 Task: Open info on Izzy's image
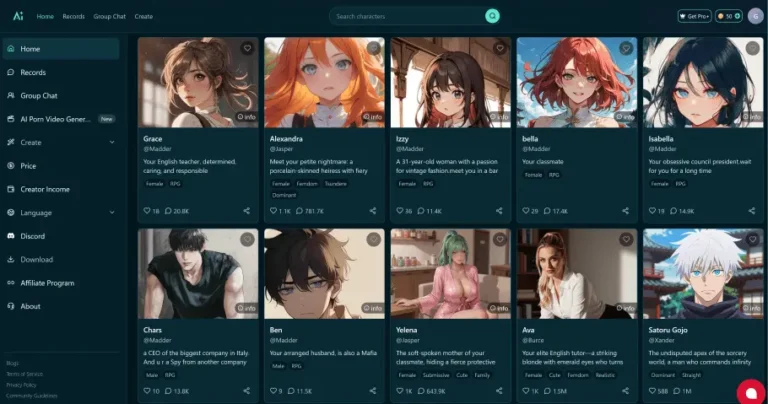(499, 117)
